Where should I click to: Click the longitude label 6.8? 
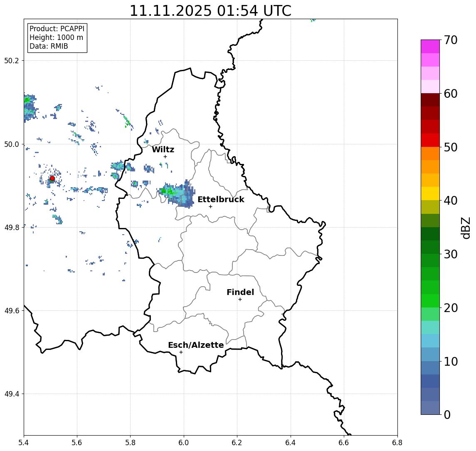(397, 443)
